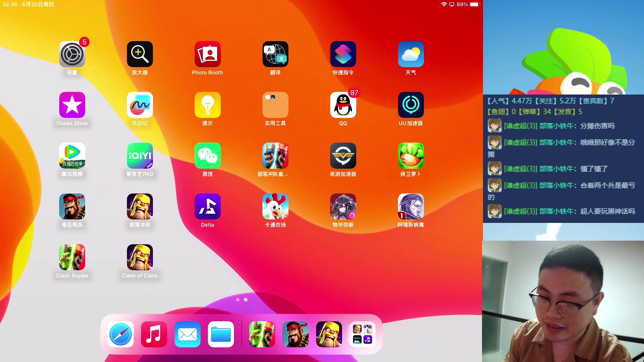Tap the battery 89% indicator

[469, 4]
